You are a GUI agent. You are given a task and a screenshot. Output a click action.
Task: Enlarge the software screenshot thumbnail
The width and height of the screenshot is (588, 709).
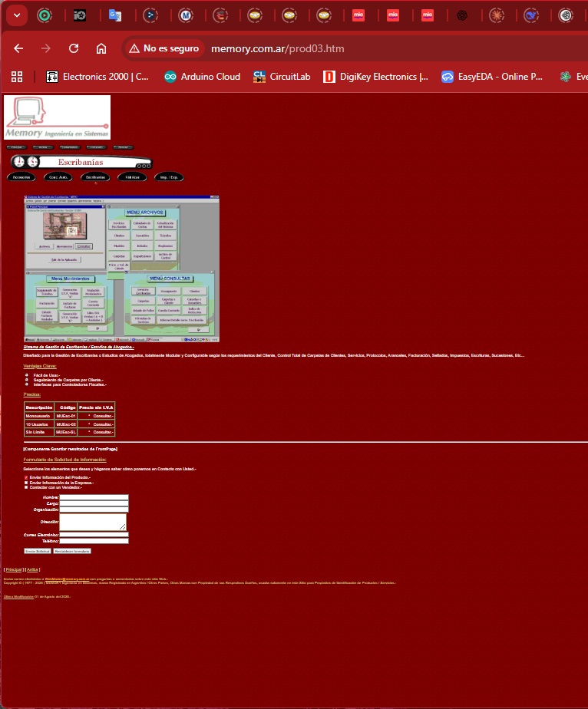coord(122,269)
